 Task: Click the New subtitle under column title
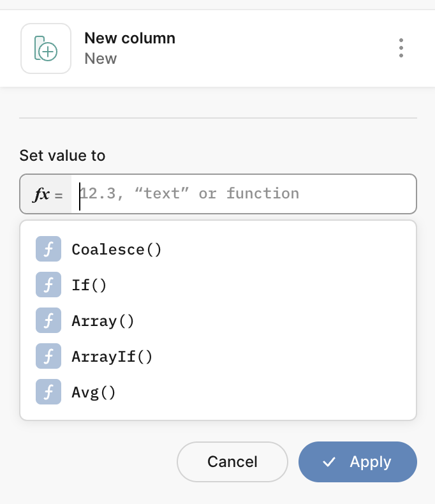tap(101, 59)
